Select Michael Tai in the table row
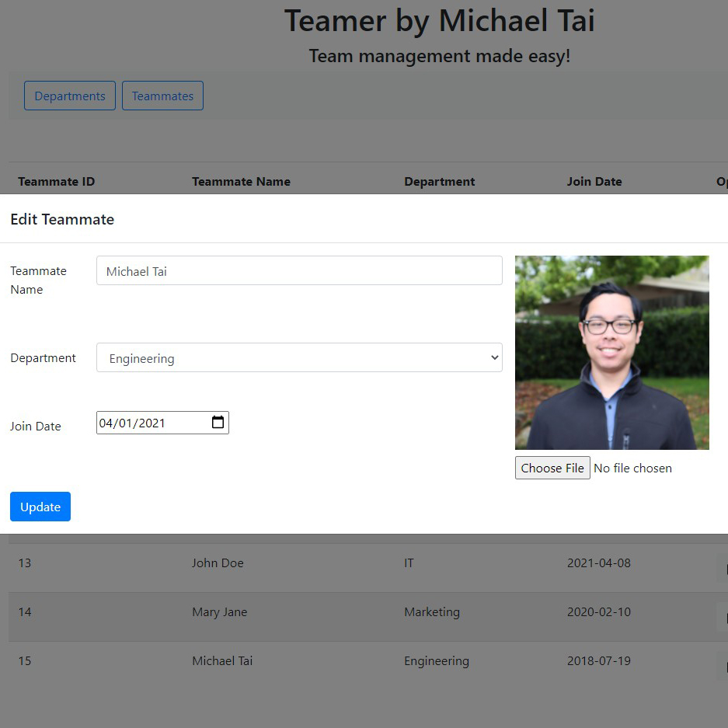 [222, 660]
